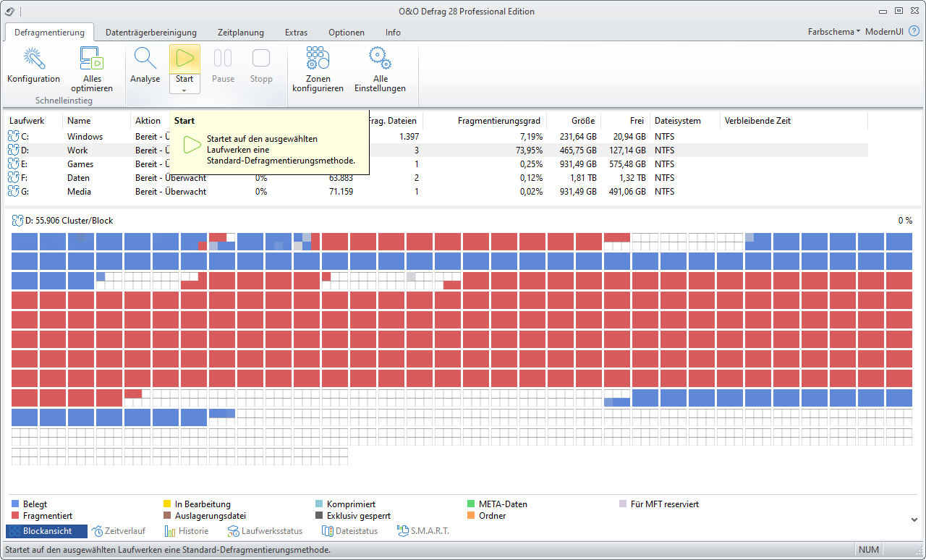Switch to the Laufwerksstatus view tab
926x560 pixels.
pyautogui.click(x=265, y=531)
